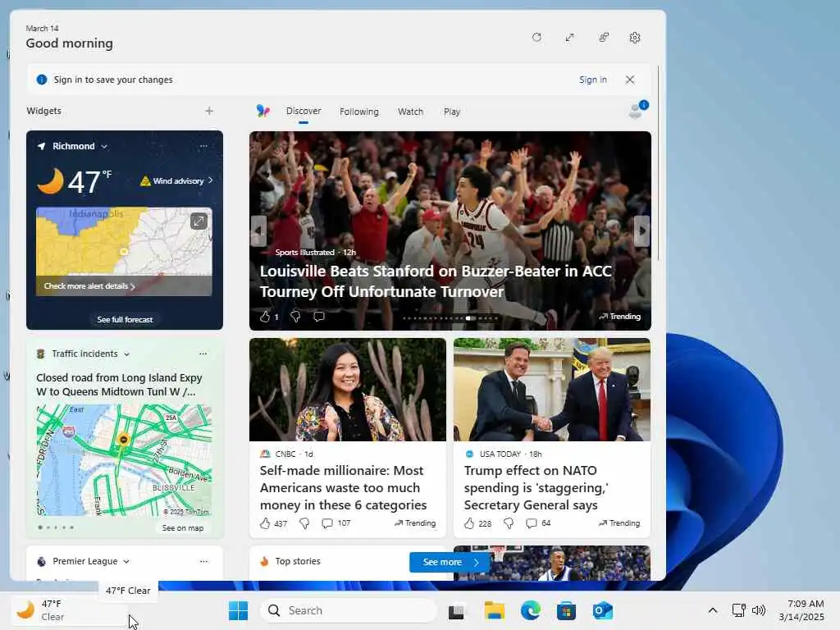
Task: Open Task View on taskbar
Action: point(457,610)
